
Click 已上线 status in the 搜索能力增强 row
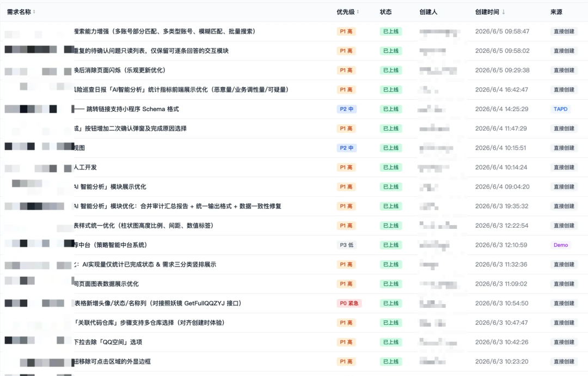pyautogui.click(x=391, y=32)
